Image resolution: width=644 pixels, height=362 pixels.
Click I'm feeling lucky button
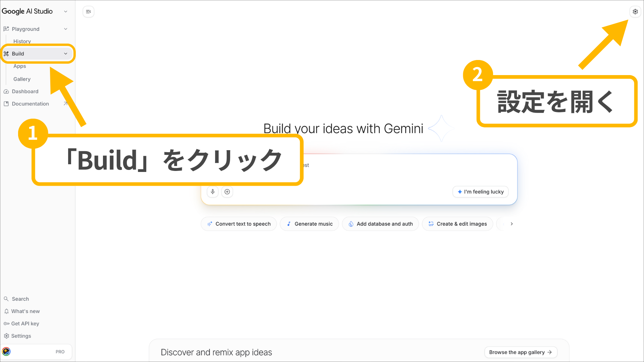pos(481,192)
